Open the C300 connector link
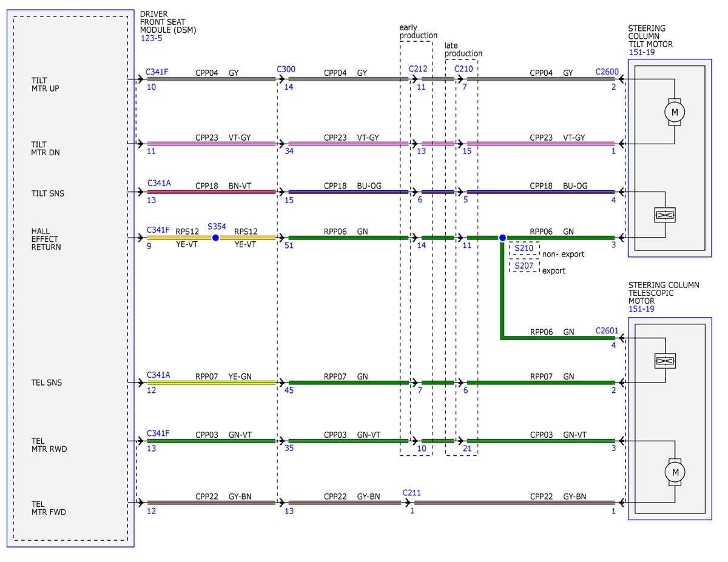The height and width of the screenshot is (562, 728). point(286,69)
